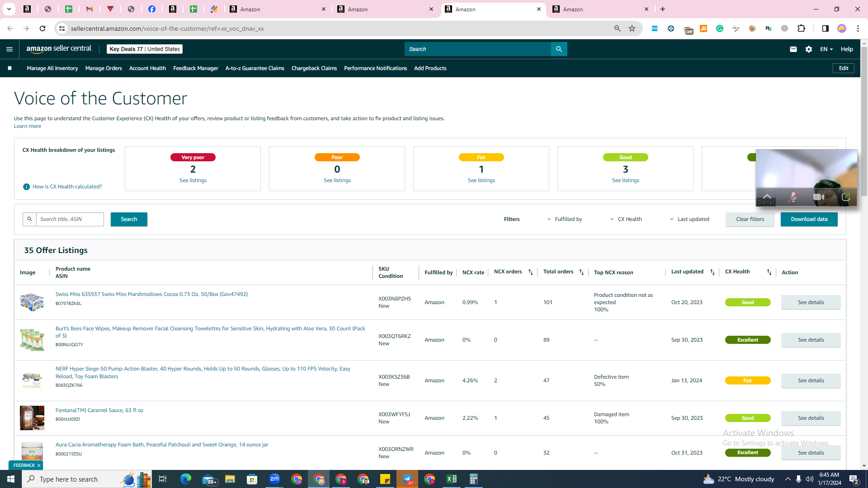
Task: Click the info icon next to CX Health calculation
Action: pyautogui.click(x=26, y=187)
